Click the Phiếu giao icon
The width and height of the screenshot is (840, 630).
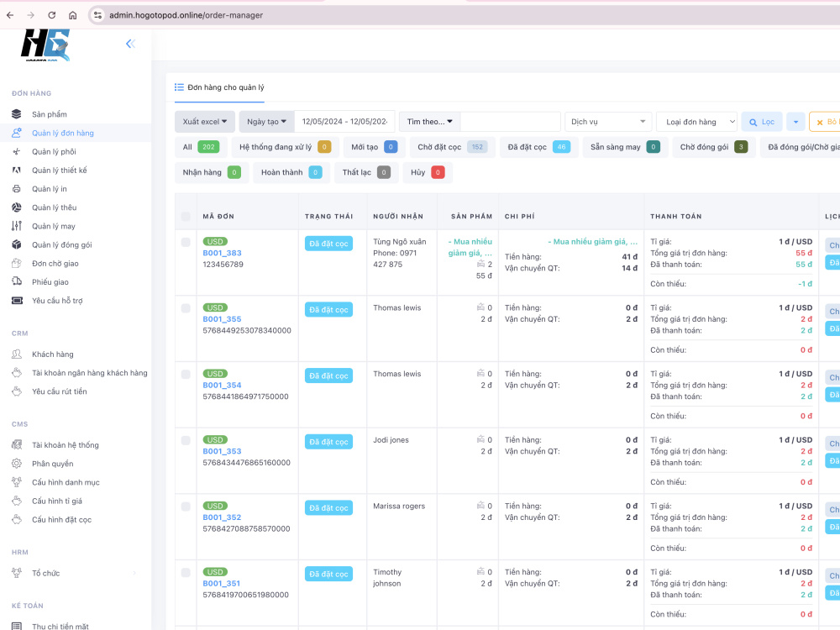pyautogui.click(x=17, y=281)
